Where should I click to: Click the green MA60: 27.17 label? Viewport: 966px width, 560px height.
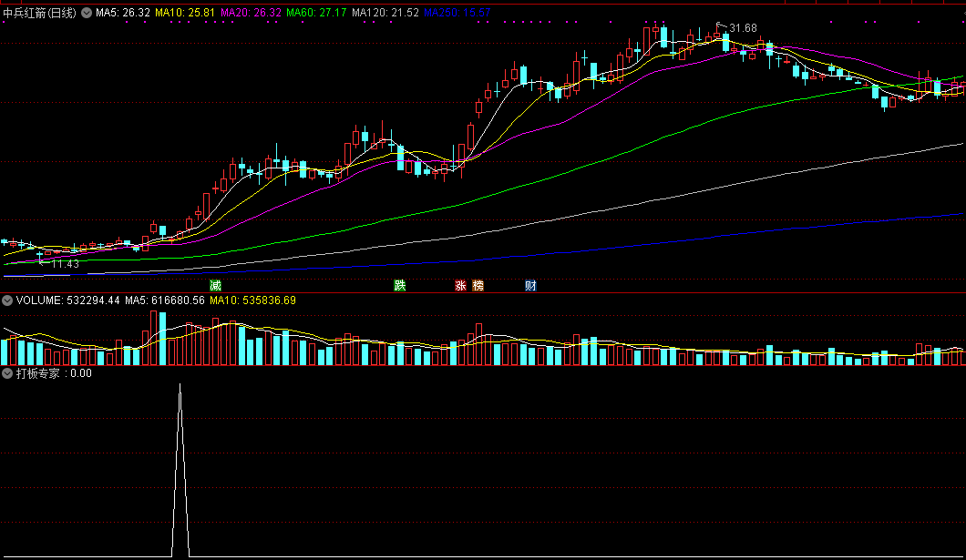(316, 13)
